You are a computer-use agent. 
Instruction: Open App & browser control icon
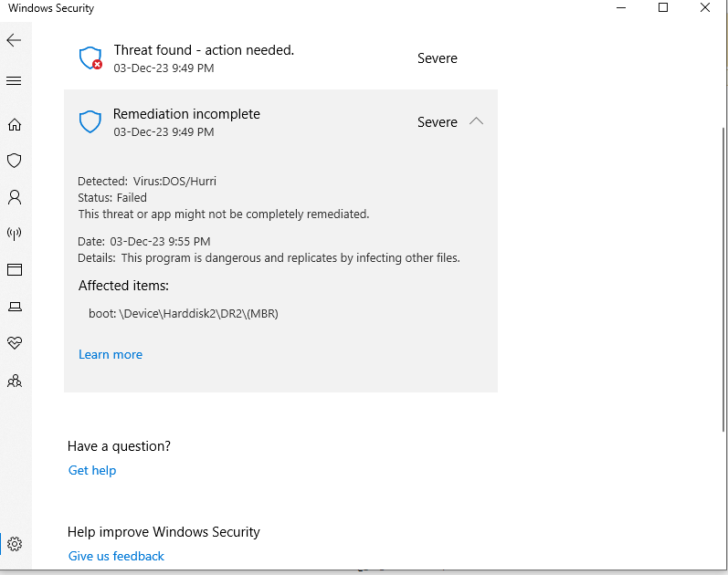coord(15,269)
